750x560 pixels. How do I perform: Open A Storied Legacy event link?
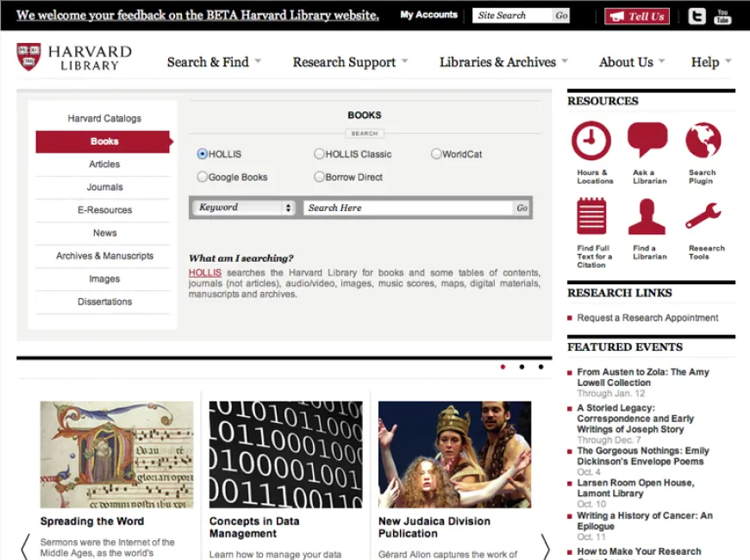tap(635, 419)
